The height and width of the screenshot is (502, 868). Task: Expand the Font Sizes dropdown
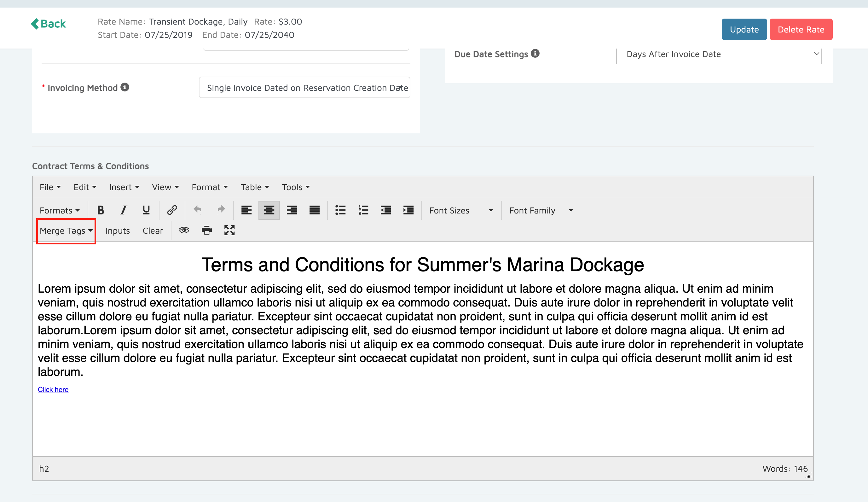pyautogui.click(x=461, y=211)
